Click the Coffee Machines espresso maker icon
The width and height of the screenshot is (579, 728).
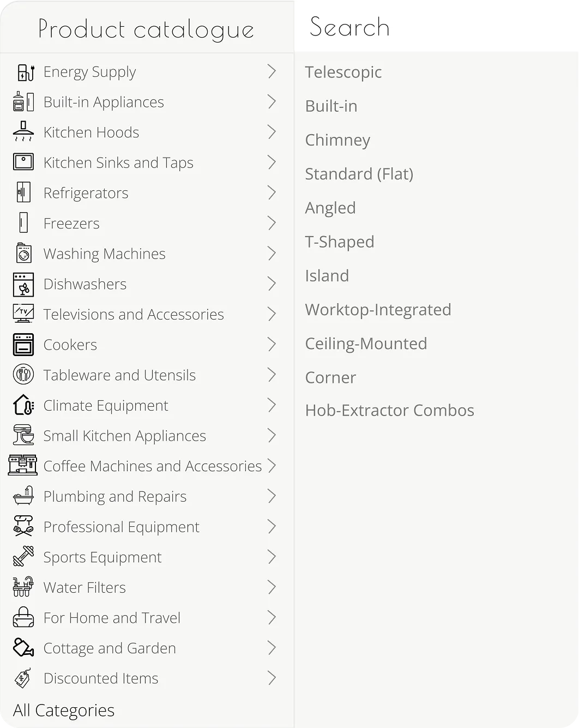(x=23, y=466)
